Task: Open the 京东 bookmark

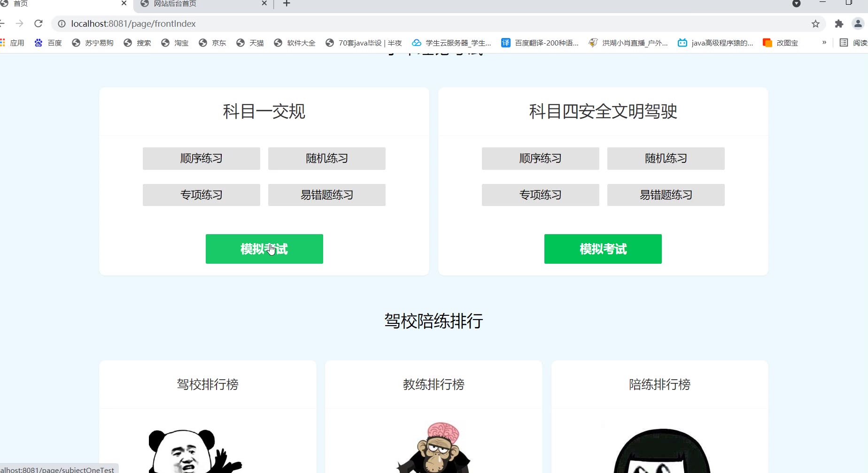Action: [212, 43]
